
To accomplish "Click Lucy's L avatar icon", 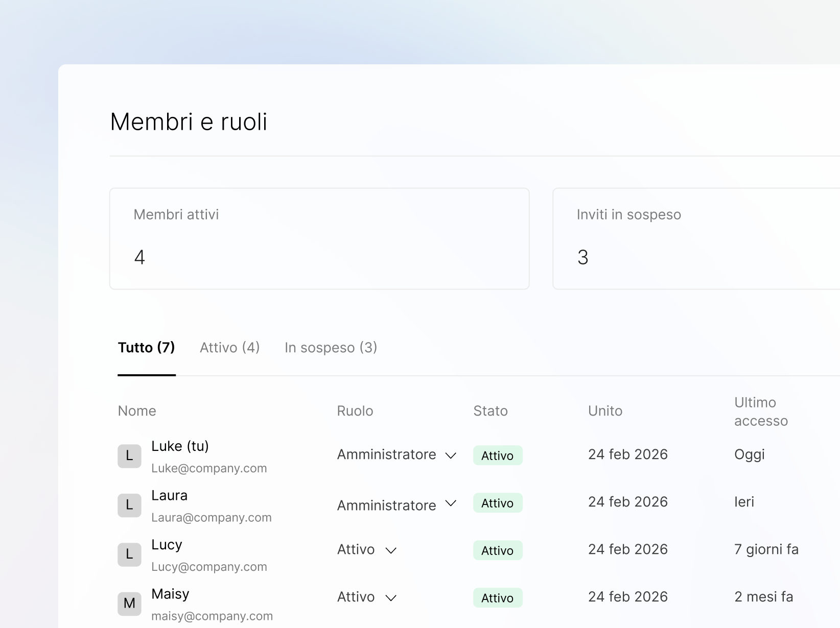I will (130, 554).
